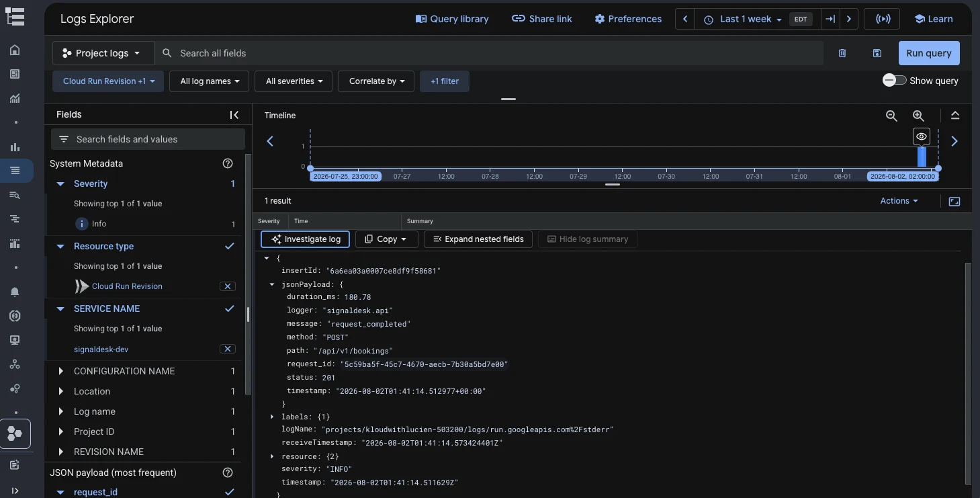Open the full-screen results view icon

(x=954, y=201)
